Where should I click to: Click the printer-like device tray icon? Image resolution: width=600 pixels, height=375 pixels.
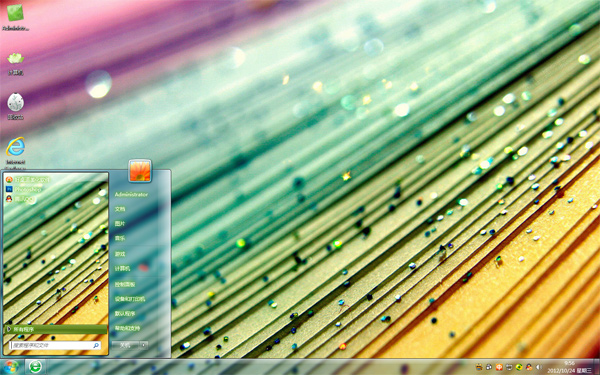click(489, 367)
